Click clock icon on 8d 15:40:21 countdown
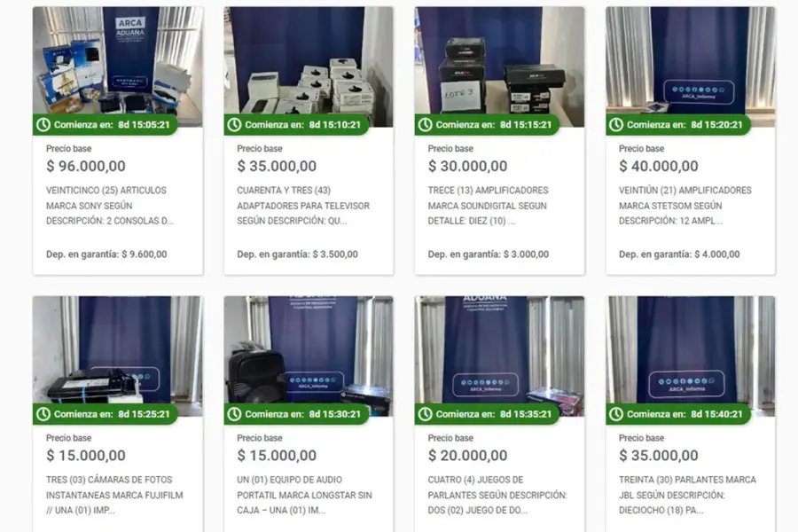The image size is (798, 532). tap(616, 414)
